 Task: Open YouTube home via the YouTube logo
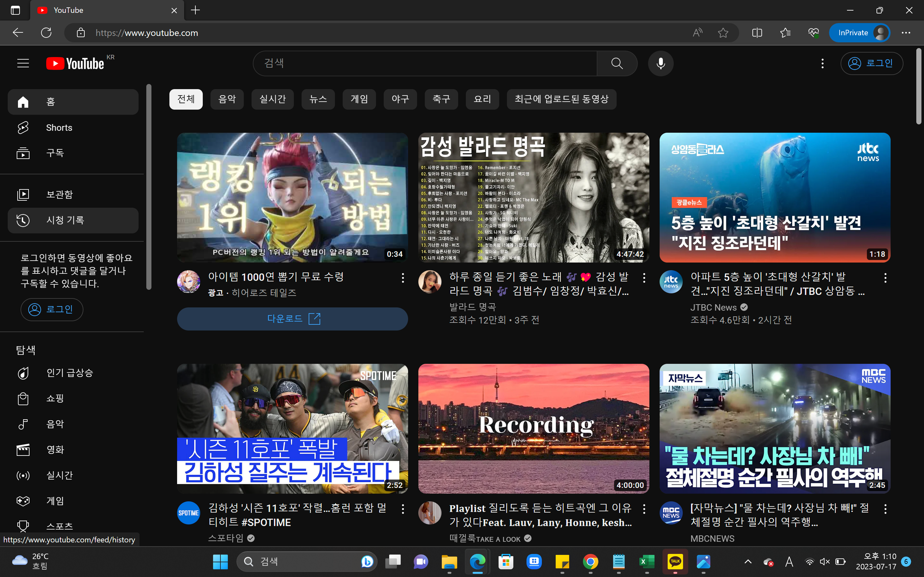pyautogui.click(x=75, y=63)
